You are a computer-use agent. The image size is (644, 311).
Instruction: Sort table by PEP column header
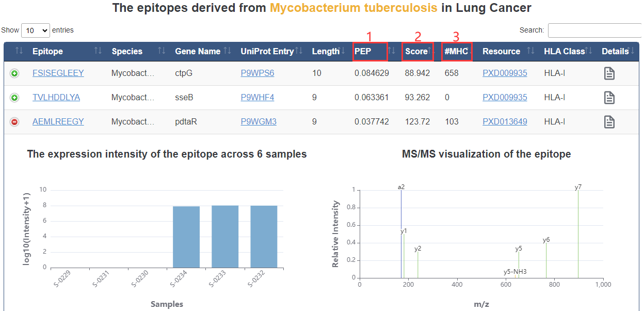pyautogui.click(x=363, y=51)
